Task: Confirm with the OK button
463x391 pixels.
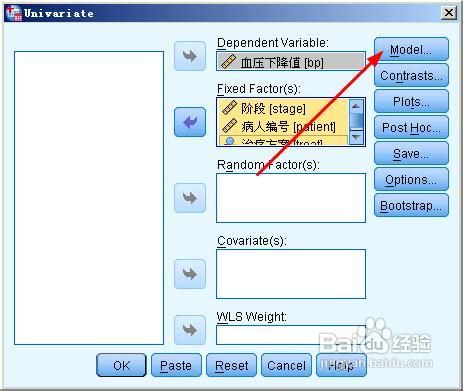Action: [121, 366]
